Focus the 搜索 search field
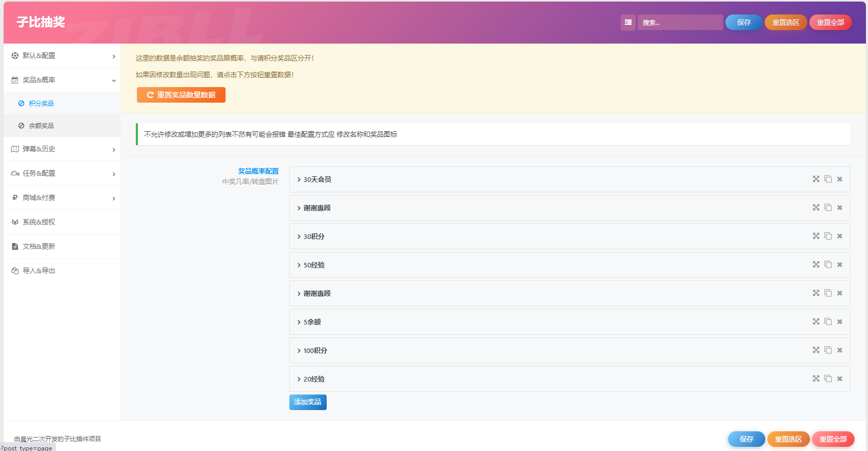This screenshot has width=868, height=451. coord(680,22)
